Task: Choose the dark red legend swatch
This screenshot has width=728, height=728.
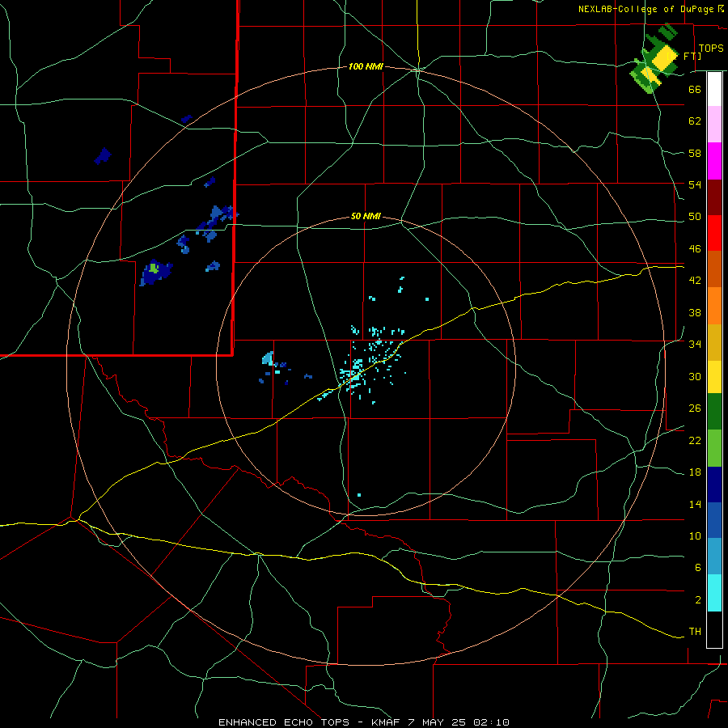Action: point(714,197)
